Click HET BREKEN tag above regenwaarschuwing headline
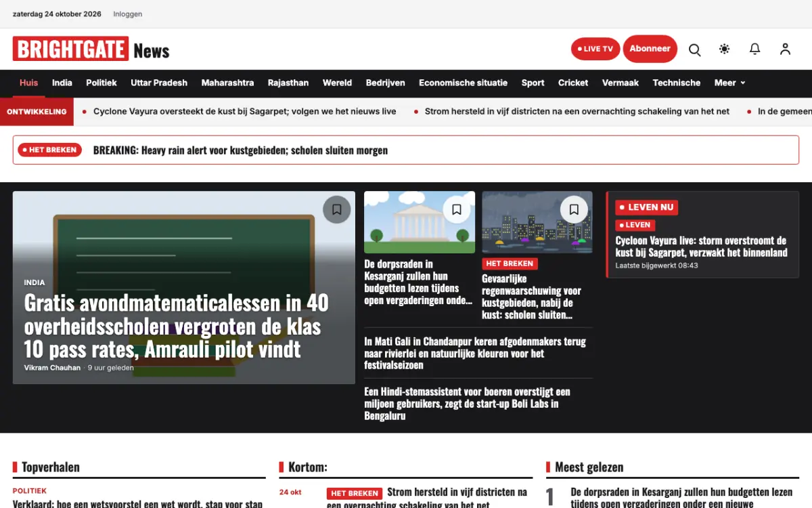 point(510,263)
